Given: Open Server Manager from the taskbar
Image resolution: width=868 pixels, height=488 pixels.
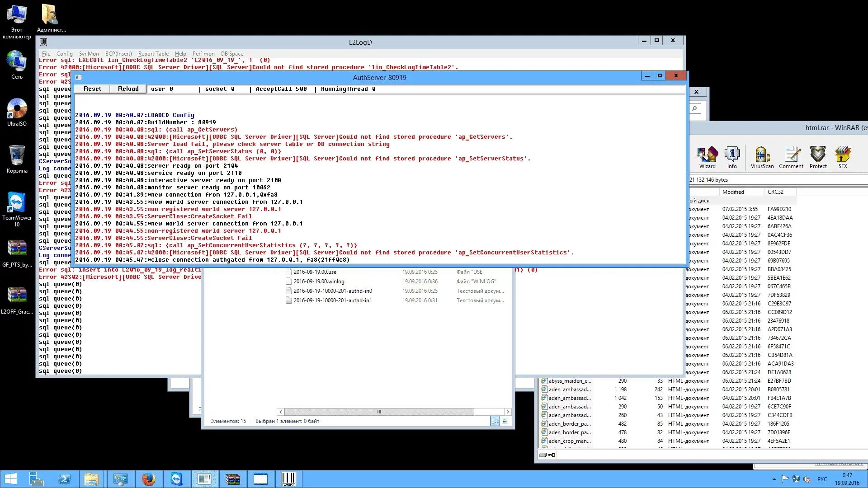Looking at the screenshot, I should point(36,479).
